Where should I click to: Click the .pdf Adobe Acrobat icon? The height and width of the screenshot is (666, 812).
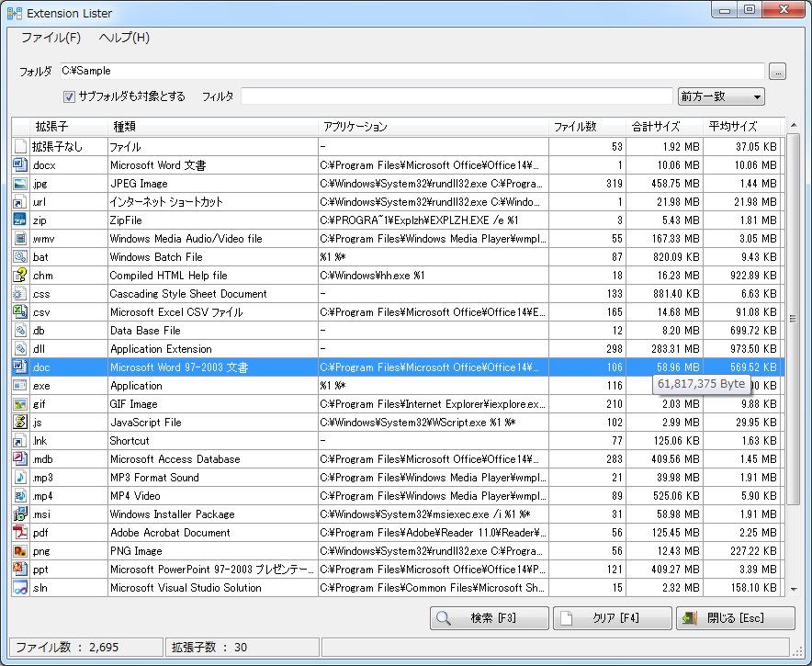click(20, 533)
